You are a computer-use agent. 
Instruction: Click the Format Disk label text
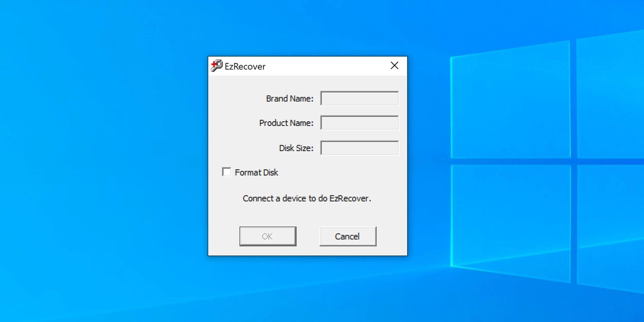pos(256,172)
